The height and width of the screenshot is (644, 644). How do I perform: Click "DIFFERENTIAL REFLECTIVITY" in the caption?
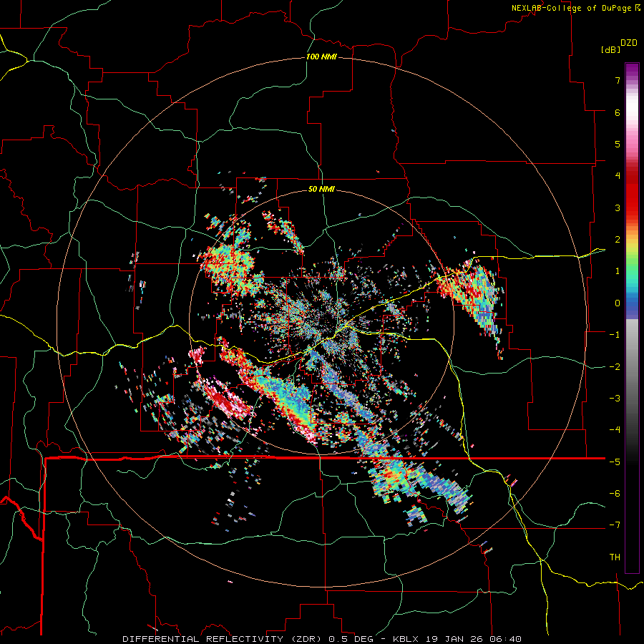click(203, 639)
